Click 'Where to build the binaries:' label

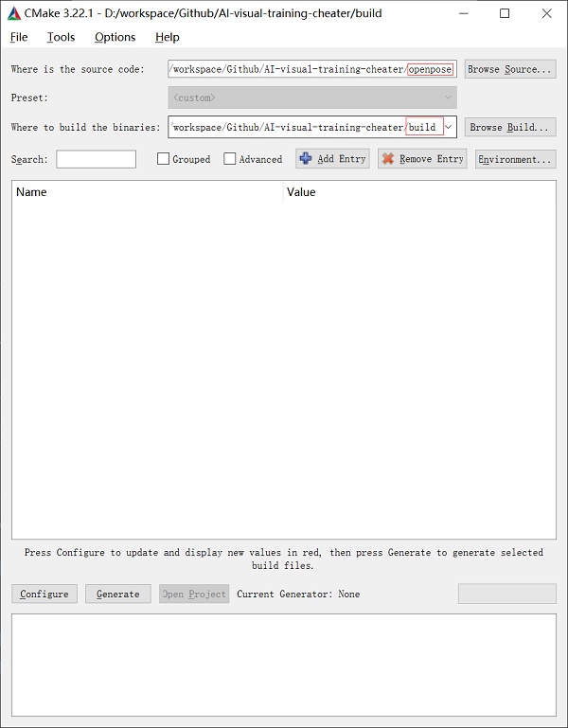[85, 127]
